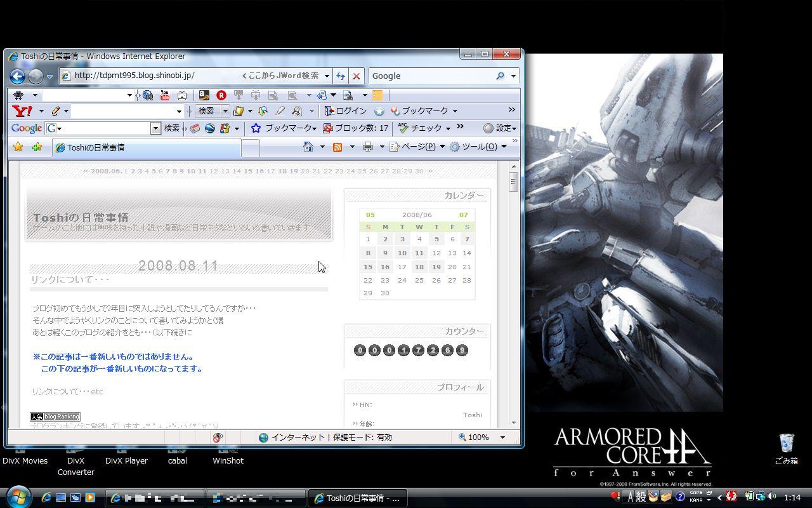Viewport: 812px width, 508px height.
Task: Go back with the browser Back arrow
Action: point(17,76)
